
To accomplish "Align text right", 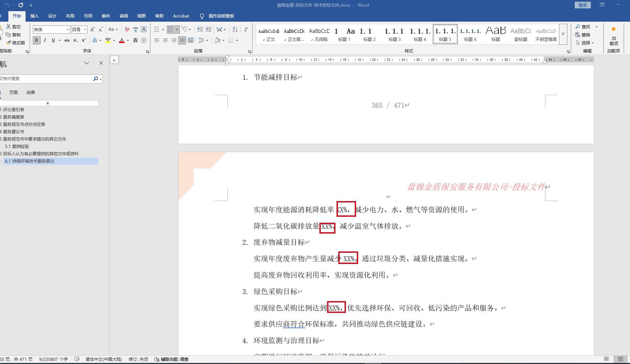I will pos(174,41).
